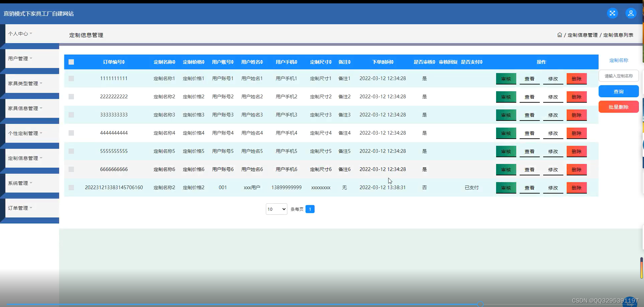
Task: Click the video progress bar handle
Action: pyautogui.click(x=480, y=304)
